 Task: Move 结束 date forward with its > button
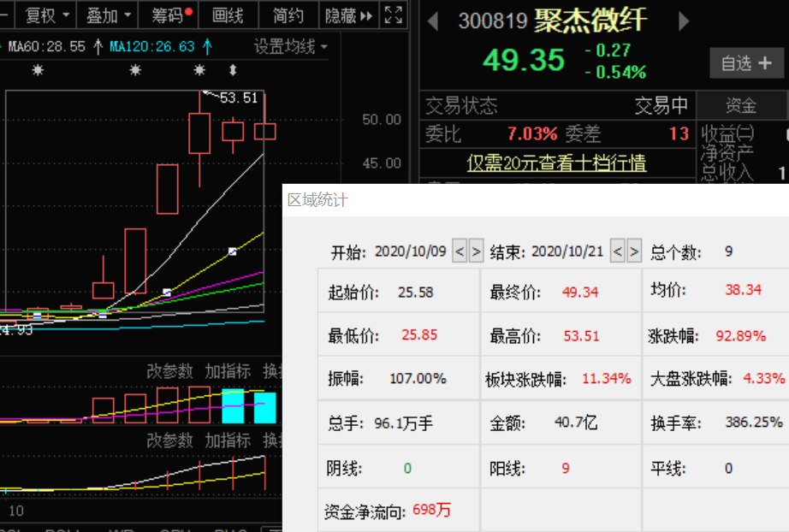[x=634, y=251]
